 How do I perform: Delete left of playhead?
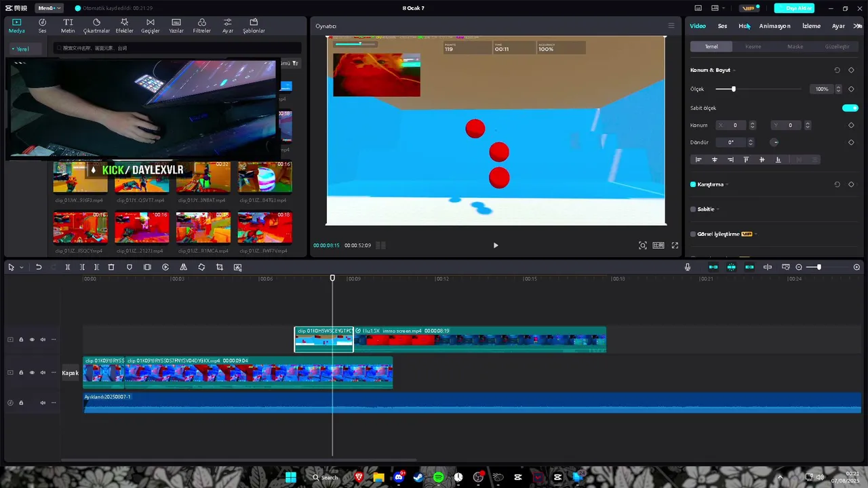pos(82,267)
